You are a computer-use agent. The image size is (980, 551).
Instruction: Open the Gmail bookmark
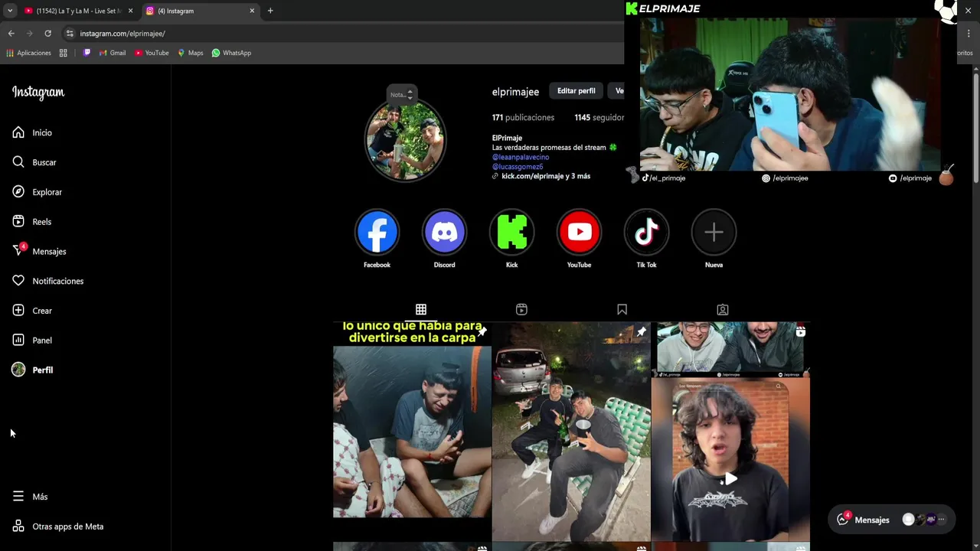(113, 53)
